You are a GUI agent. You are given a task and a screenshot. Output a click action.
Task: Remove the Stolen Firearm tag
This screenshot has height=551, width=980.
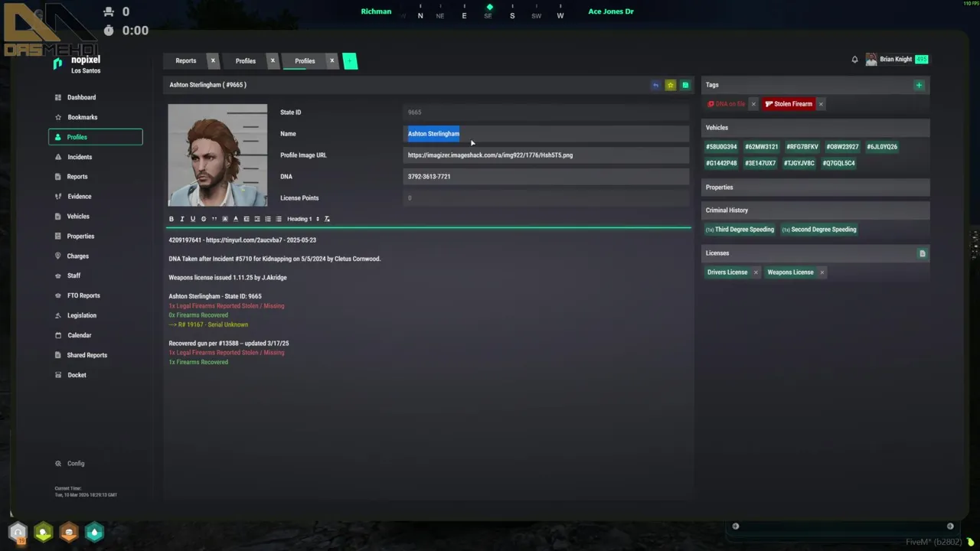821,104
